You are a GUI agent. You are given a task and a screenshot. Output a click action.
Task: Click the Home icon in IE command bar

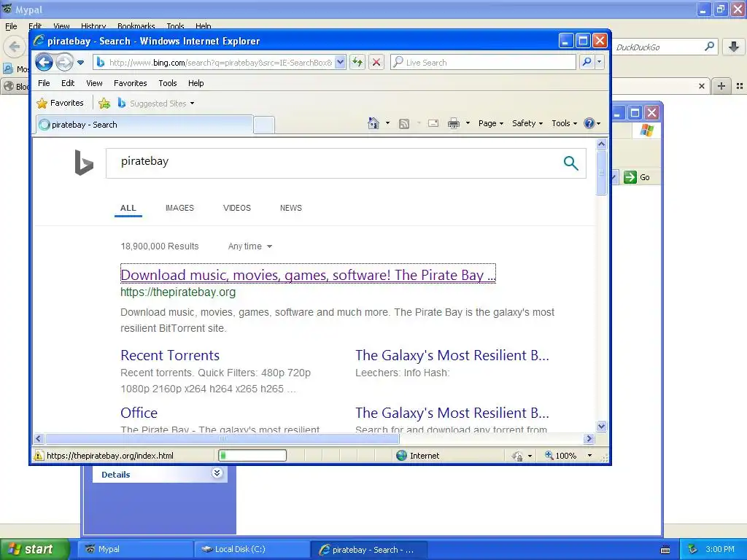pos(373,123)
